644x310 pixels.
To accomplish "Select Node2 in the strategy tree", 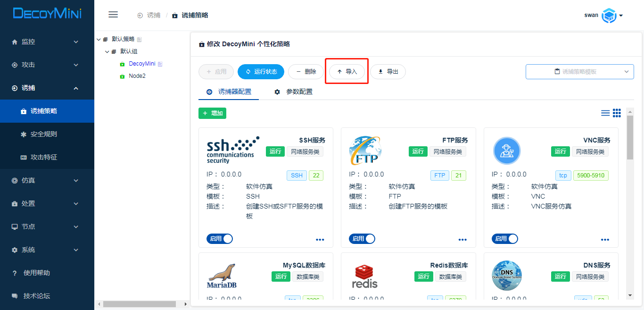I will [x=137, y=76].
